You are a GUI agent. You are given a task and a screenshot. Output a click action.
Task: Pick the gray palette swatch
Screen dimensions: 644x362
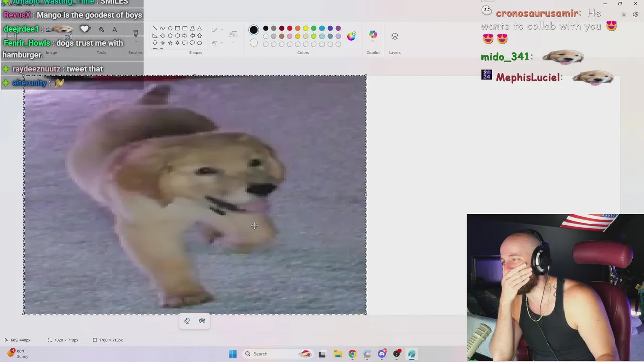point(274,28)
